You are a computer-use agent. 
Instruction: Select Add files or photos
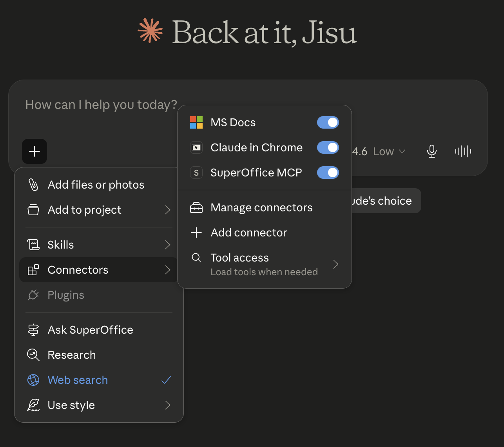(x=99, y=185)
